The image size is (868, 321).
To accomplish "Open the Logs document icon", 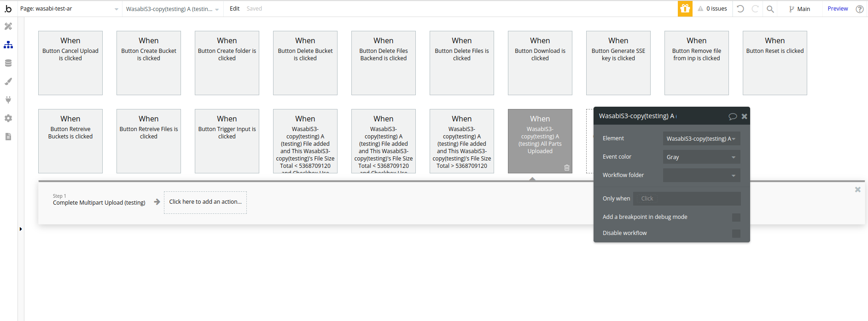I will pyautogui.click(x=8, y=137).
